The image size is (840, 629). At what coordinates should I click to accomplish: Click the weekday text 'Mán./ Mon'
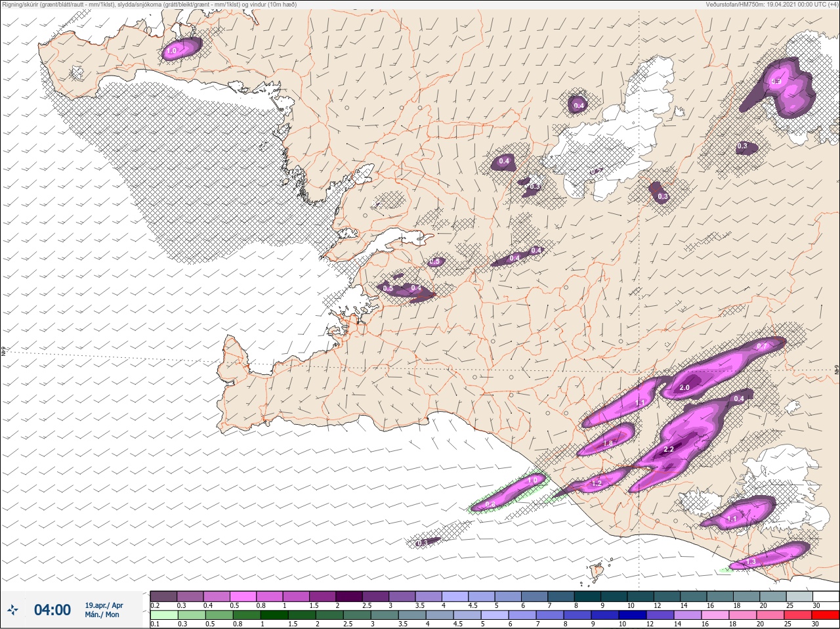coord(102,615)
